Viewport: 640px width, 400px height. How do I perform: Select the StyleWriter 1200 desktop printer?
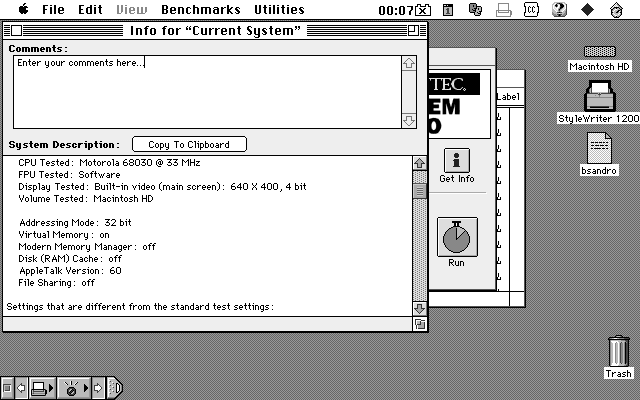click(599, 98)
